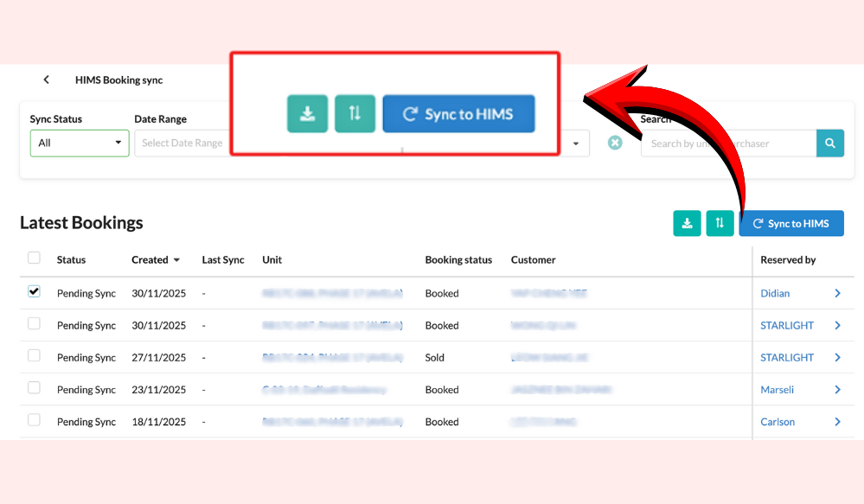Open the Didian reserved-by link
This screenshot has width=864, height=504.
[775, 293]
